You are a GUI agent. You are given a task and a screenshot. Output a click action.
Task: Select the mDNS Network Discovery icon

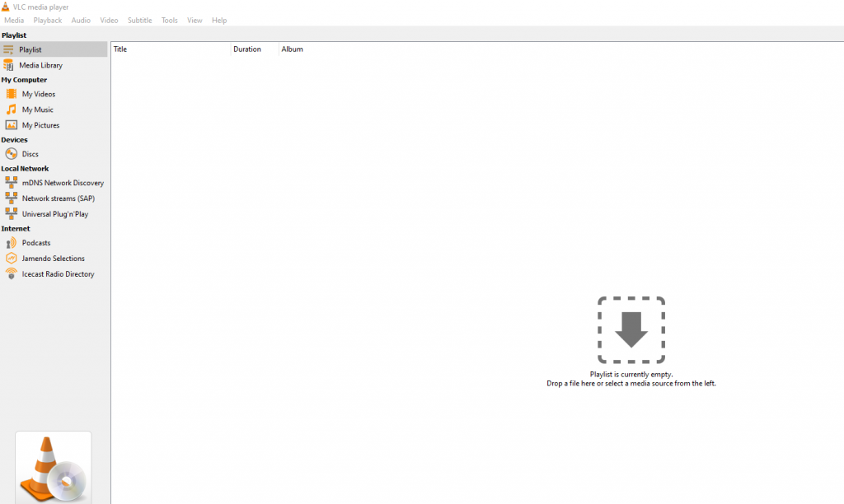(x=12, y=183)
